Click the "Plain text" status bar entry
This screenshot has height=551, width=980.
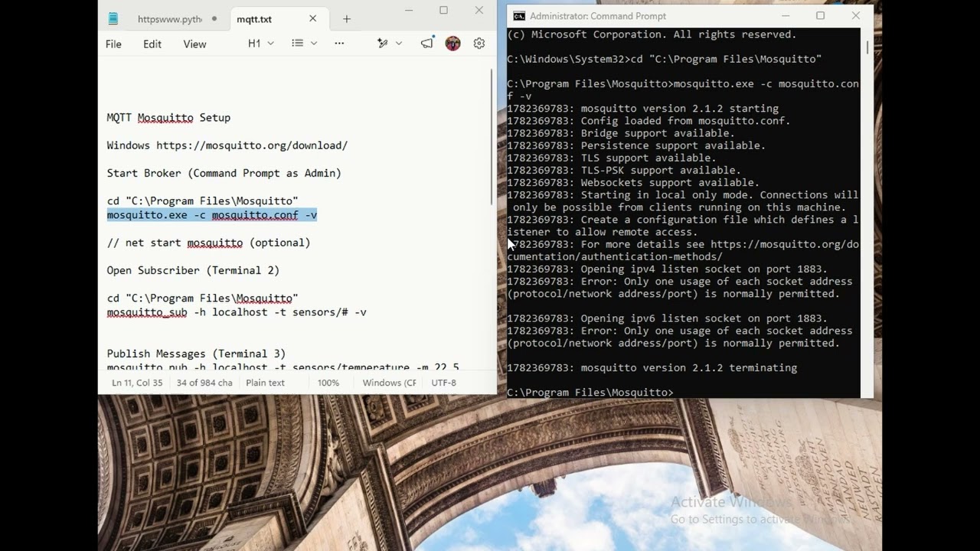[265, 383]
